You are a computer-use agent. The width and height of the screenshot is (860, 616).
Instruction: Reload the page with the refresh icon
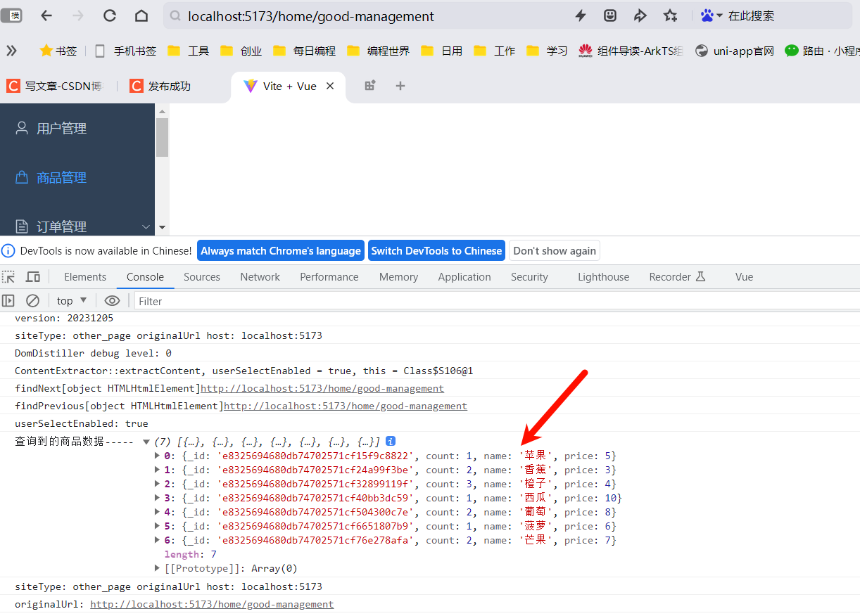click(x=109, y=15)
